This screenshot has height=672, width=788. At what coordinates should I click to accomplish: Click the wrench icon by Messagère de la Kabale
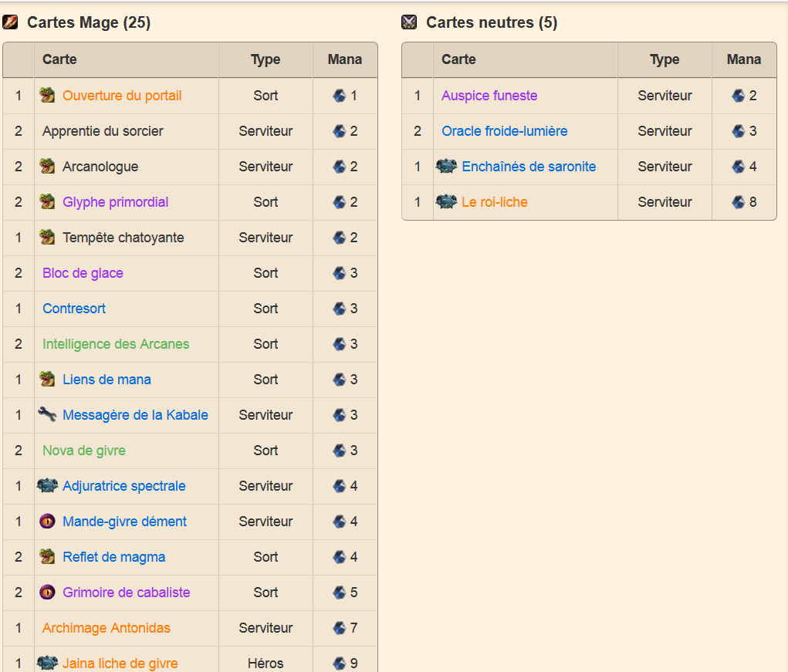[x=47, y=414]
